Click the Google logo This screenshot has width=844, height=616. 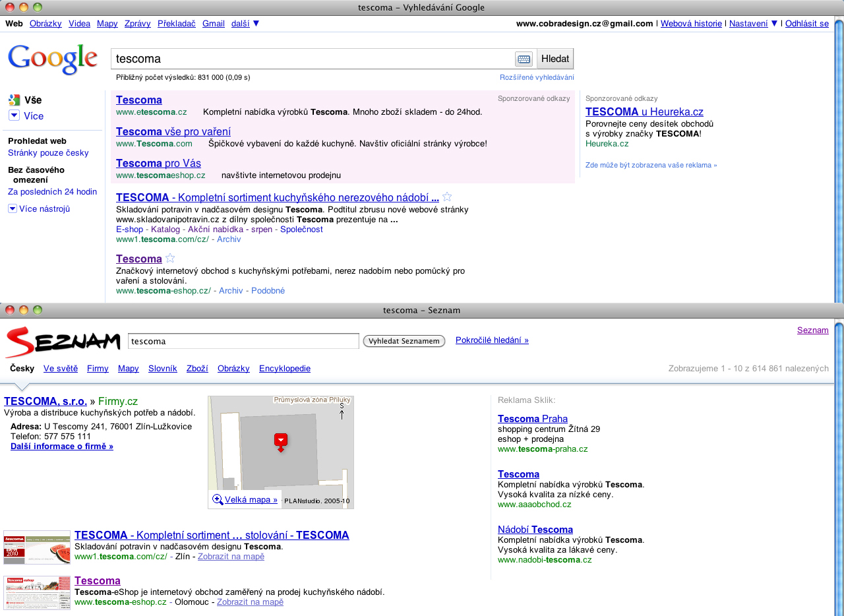point(53,59)
